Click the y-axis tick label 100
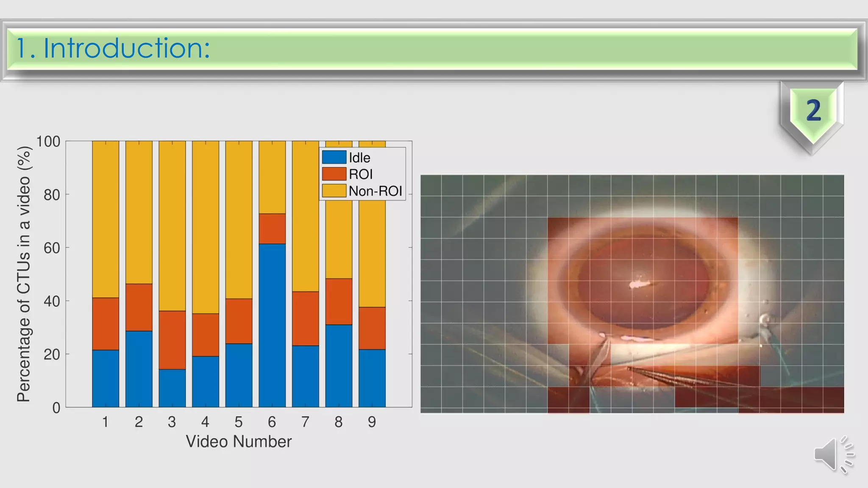The height and width of the screenshot is (488, 868). click(48, 141)
